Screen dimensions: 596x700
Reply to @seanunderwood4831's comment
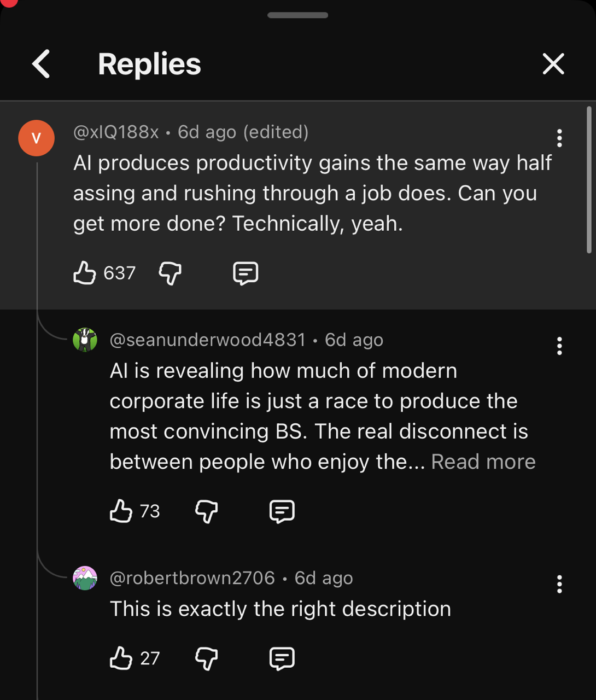[282, 511]
